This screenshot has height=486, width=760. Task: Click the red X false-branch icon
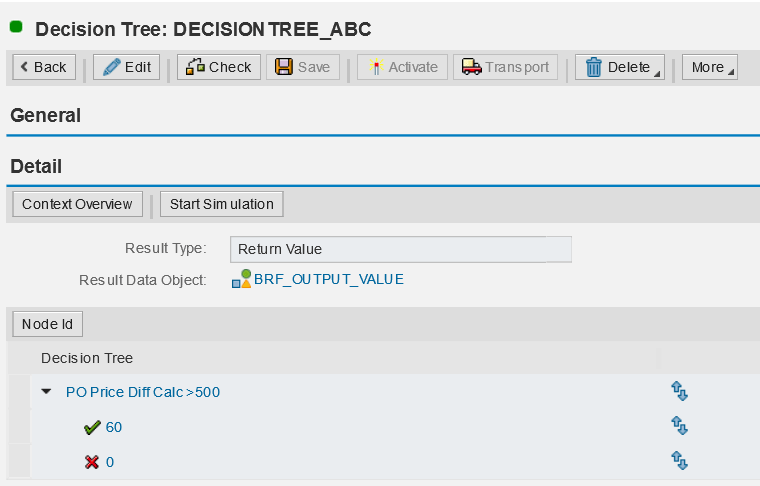click(x=93, y=462)
